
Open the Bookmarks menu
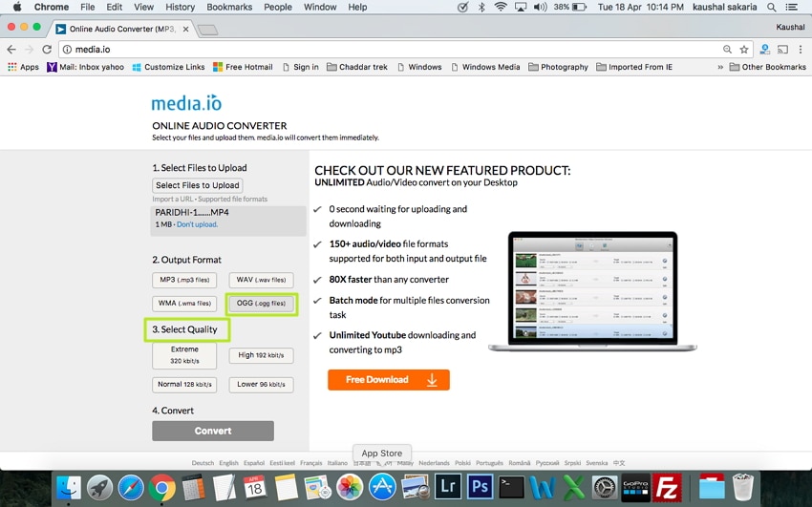coord(229,7)
